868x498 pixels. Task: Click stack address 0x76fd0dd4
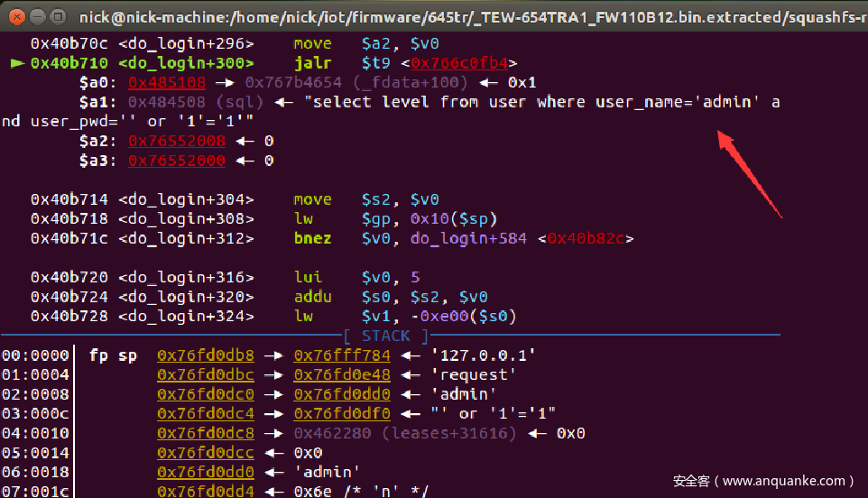[x=206, y=491]
